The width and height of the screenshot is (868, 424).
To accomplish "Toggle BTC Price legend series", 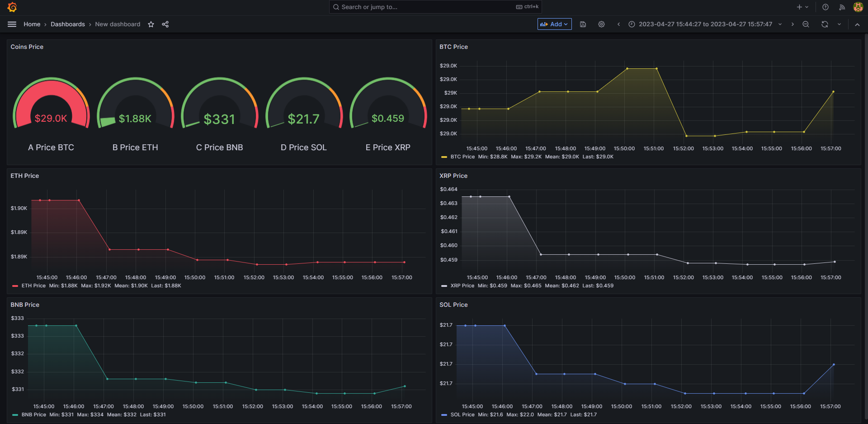I will pos(462,157).
